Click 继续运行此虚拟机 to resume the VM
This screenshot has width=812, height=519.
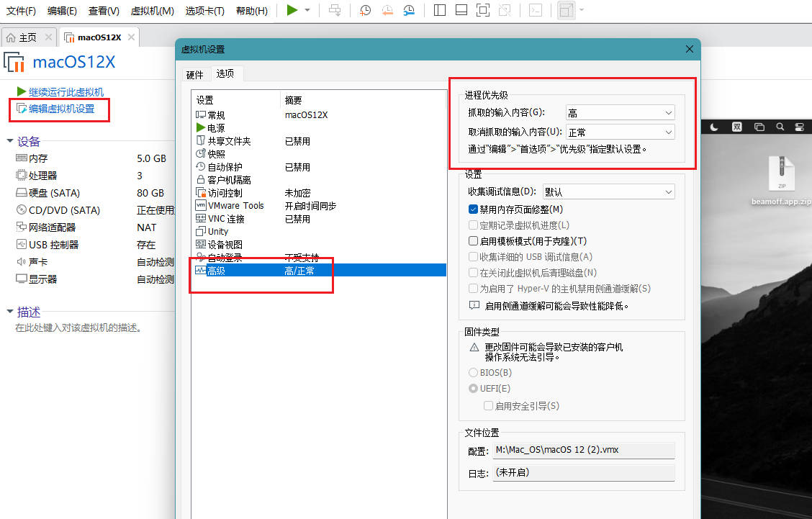point(67,92)
